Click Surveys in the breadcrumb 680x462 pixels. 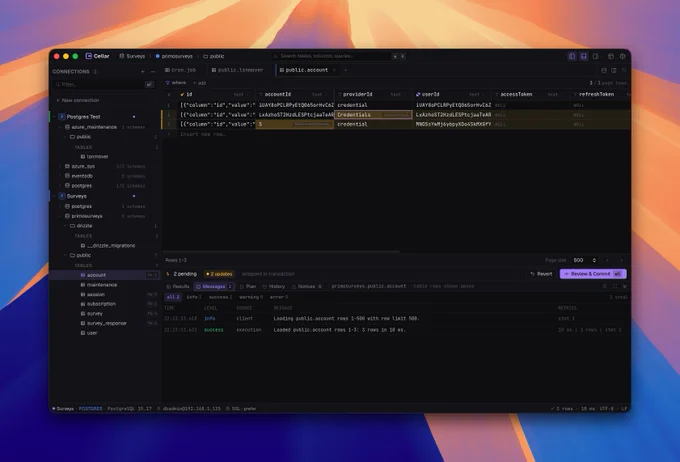click(132, 56)
